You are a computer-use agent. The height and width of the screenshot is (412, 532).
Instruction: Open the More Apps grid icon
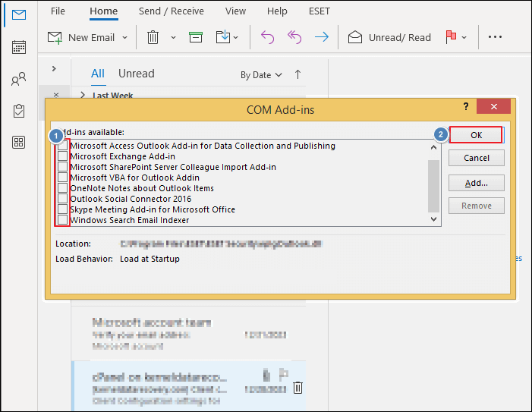click(x=19, y=143)
